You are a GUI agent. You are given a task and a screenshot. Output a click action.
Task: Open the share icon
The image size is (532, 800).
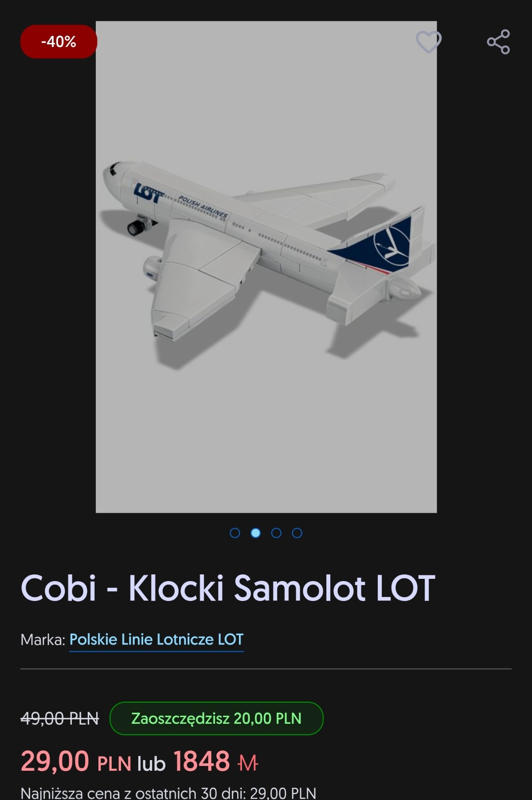pyautogui.click(x=498, y=42)
